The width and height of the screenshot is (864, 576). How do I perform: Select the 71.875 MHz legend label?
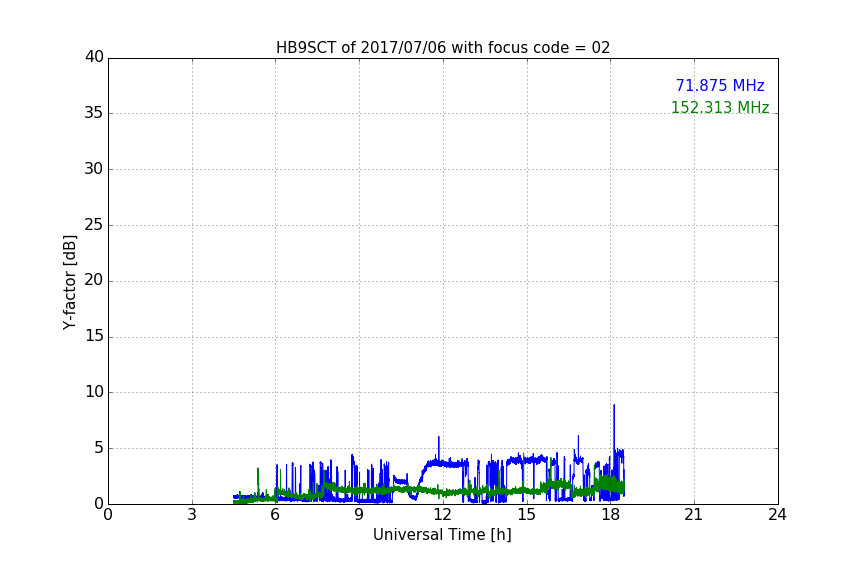tap(720, 86)
